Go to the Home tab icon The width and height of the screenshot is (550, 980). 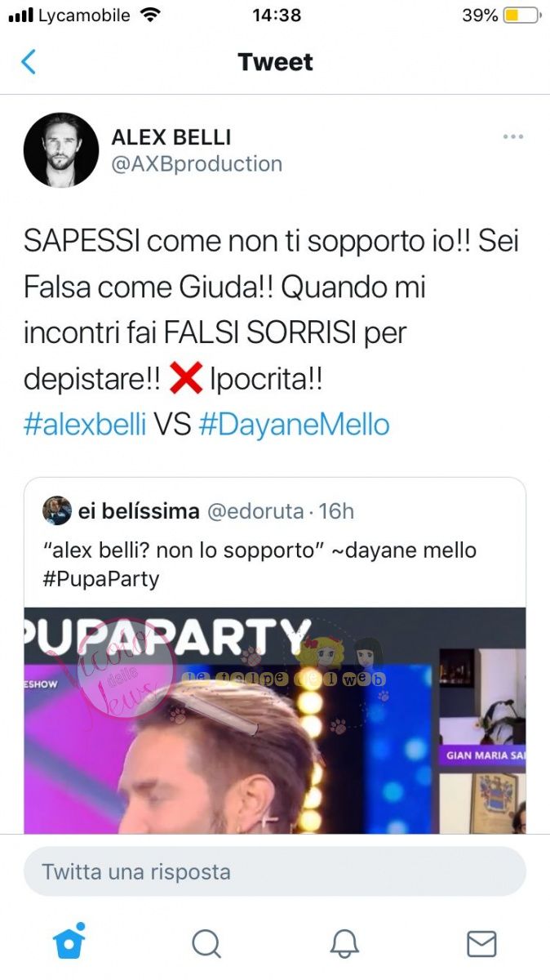coord(69,942)
